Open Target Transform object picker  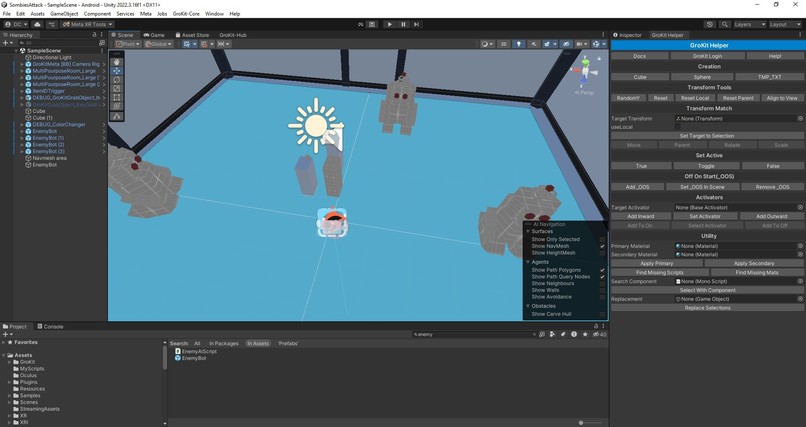pos(800,119)
